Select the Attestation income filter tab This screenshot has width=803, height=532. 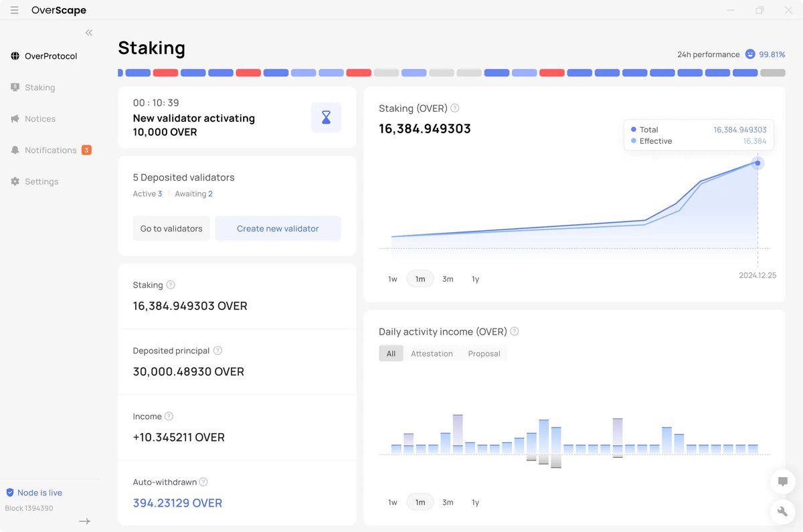pyautogui.click(x=432, y=353)
